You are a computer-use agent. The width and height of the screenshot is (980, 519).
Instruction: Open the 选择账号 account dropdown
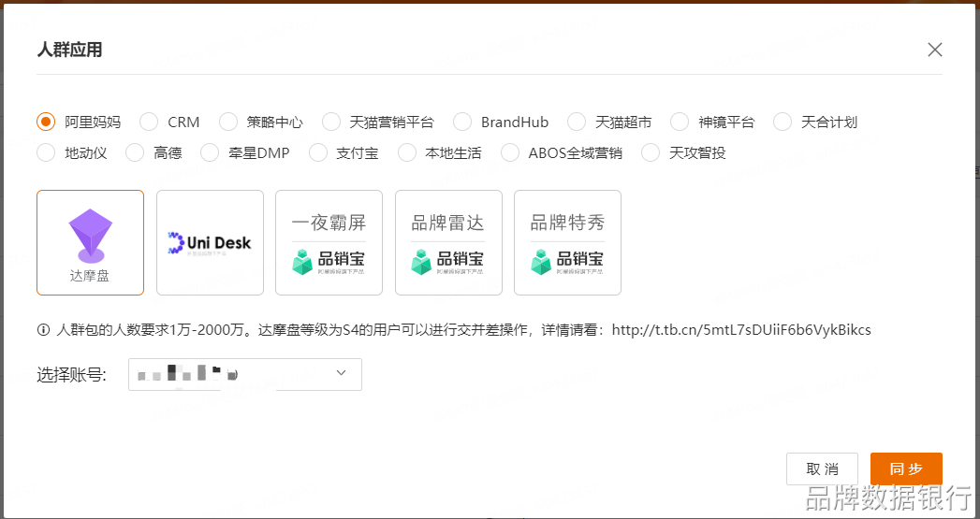click(245, 375)
